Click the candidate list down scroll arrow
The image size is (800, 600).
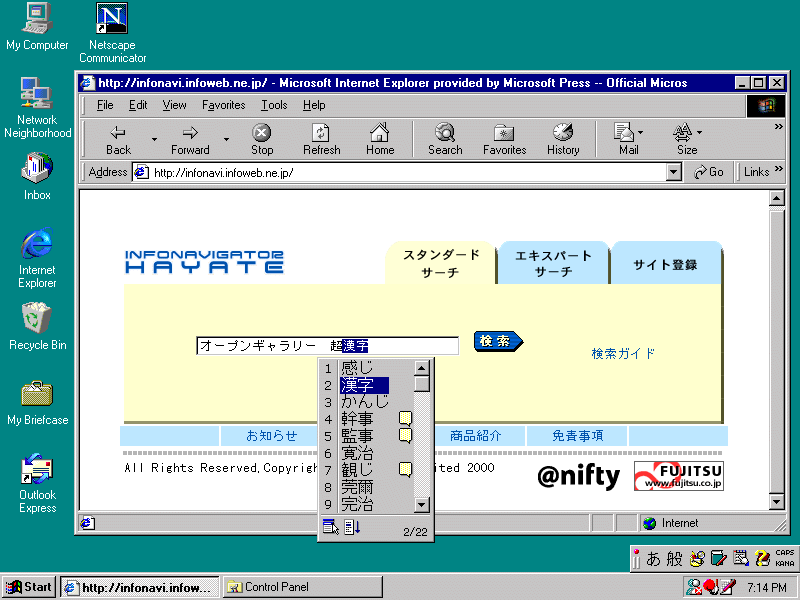tap(421, 505)
